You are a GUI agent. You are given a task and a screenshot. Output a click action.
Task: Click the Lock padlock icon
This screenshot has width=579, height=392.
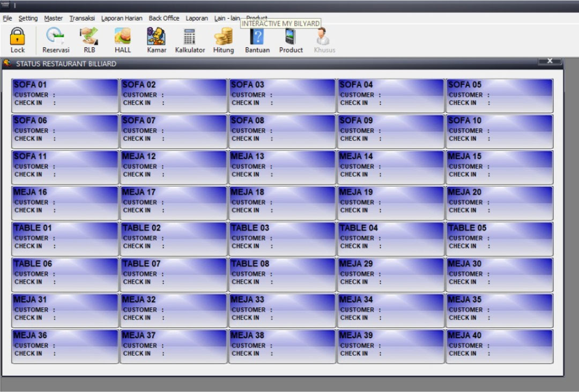coord(18,37)
